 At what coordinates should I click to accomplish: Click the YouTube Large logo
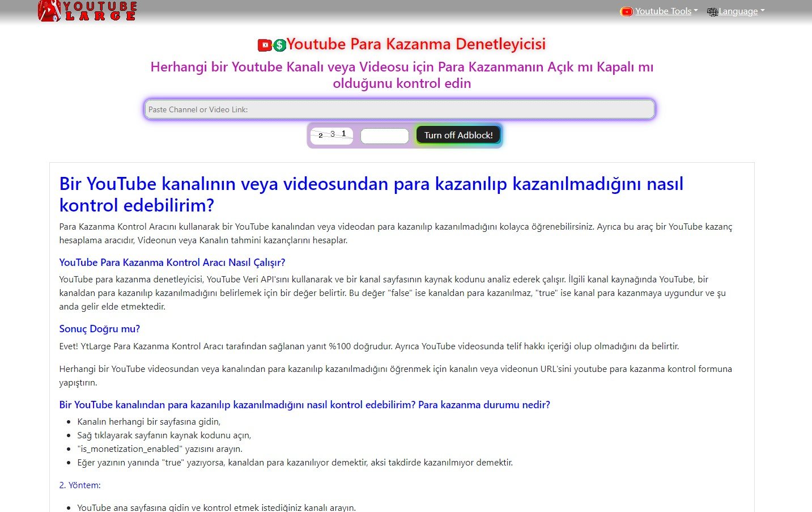click(87, 11)
